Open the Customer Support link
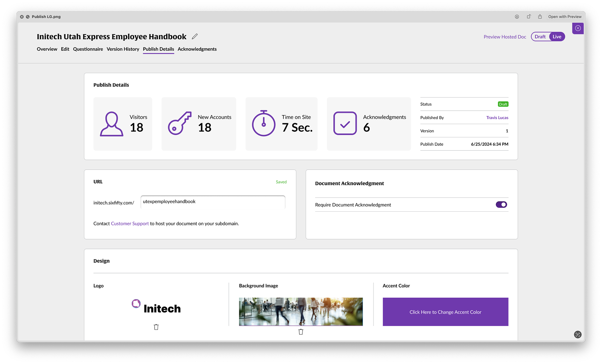This screenshot has height=364, width=602. tap(130, 224)
